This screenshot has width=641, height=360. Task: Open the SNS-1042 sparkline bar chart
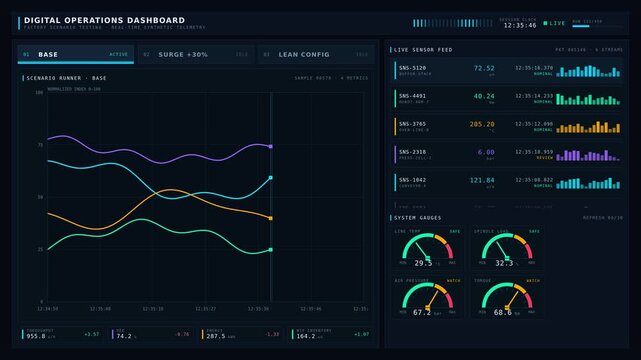point(588,183)
